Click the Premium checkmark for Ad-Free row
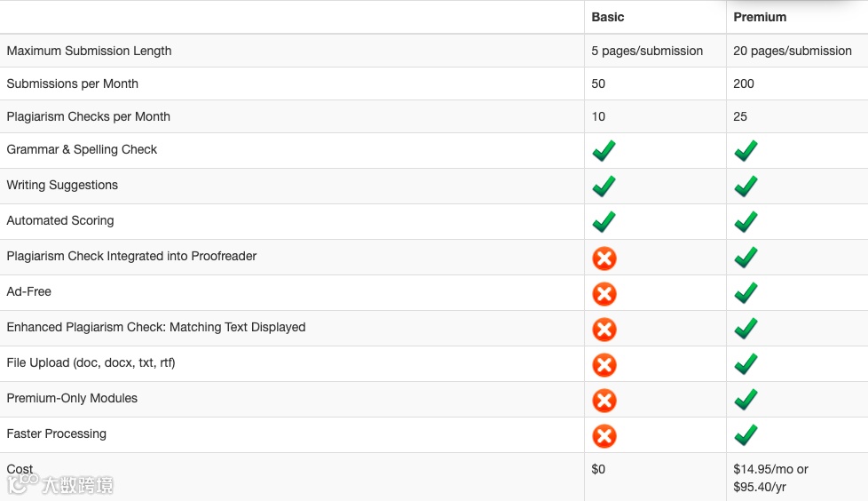868x501 pixels. coord(746,293)
